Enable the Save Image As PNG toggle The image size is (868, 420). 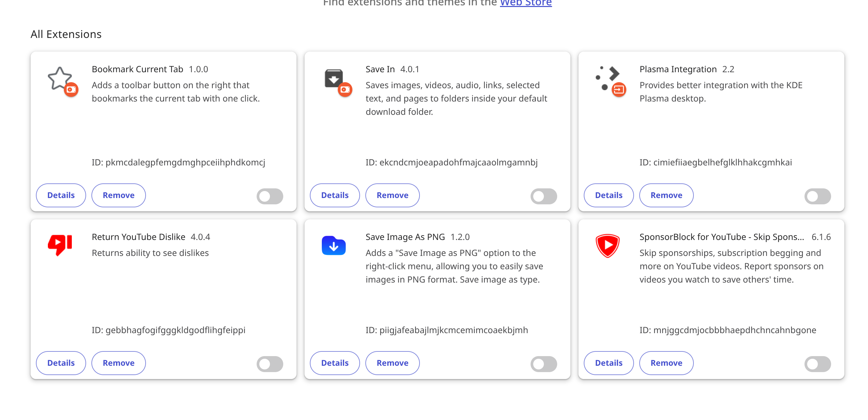[x=544, y=364]
